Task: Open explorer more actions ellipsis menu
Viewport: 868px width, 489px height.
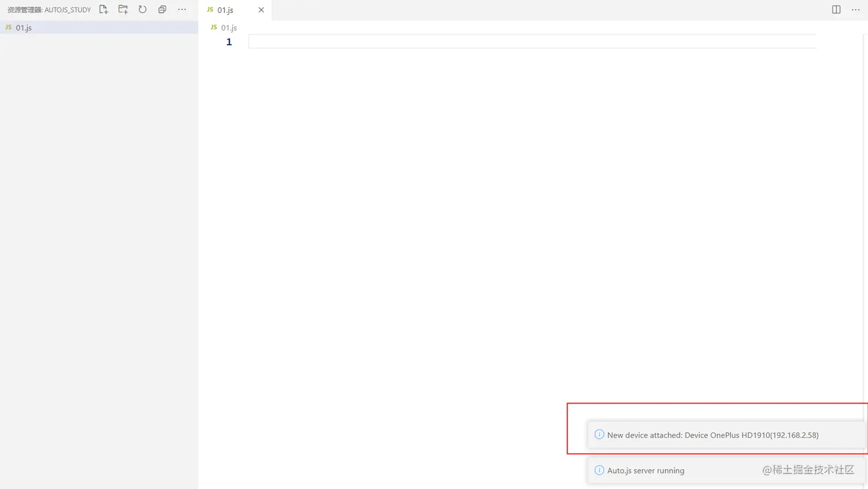Action: click(x=182, y=9)
